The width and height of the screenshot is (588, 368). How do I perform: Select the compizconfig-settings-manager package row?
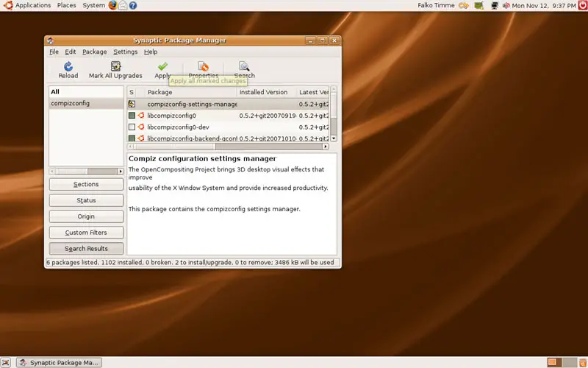pos(228,104)
